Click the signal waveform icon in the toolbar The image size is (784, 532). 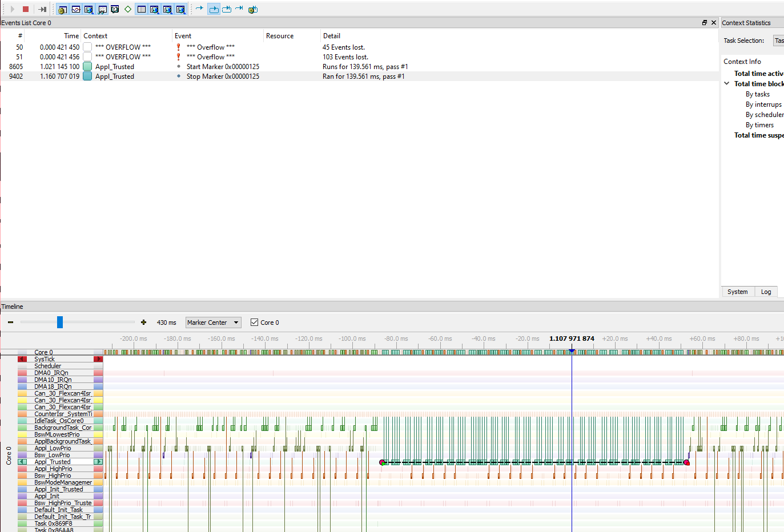[x=75, y=9]
